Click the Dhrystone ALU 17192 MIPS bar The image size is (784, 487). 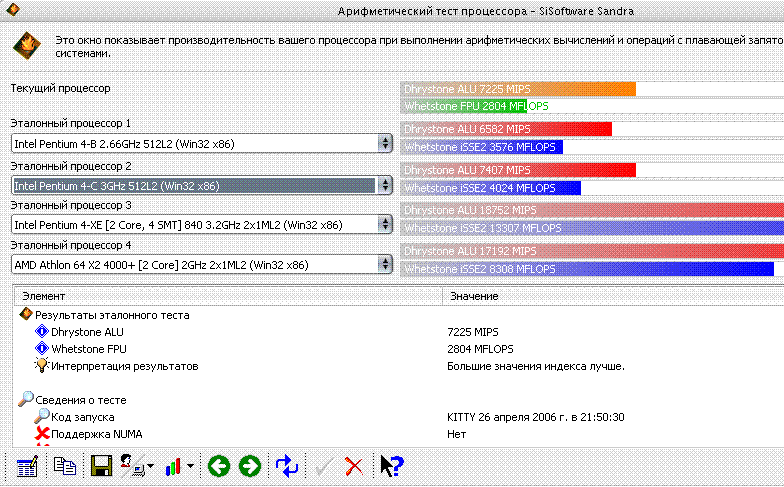592,251
